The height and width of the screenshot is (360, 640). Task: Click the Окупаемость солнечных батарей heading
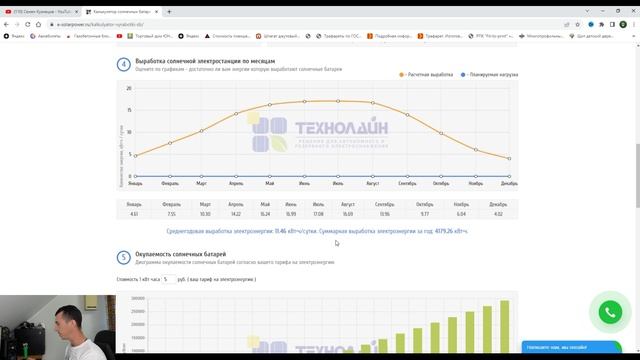(x=180, y=254)
